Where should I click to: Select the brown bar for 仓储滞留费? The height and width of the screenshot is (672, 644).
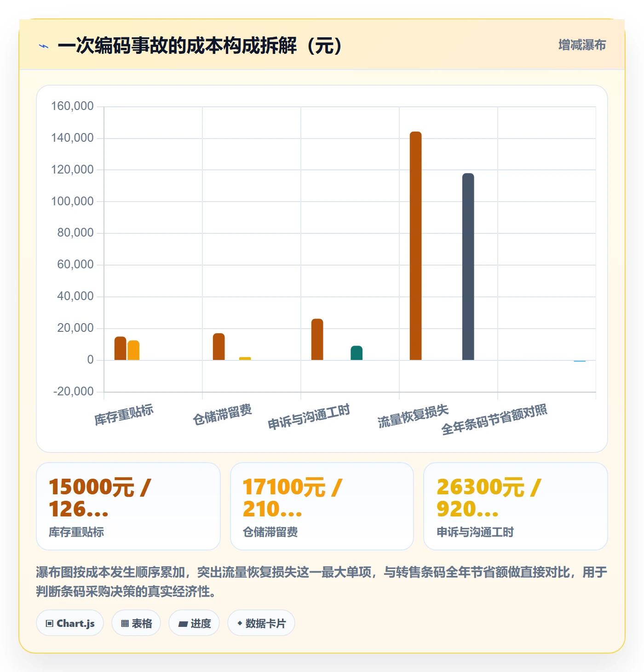219,347
